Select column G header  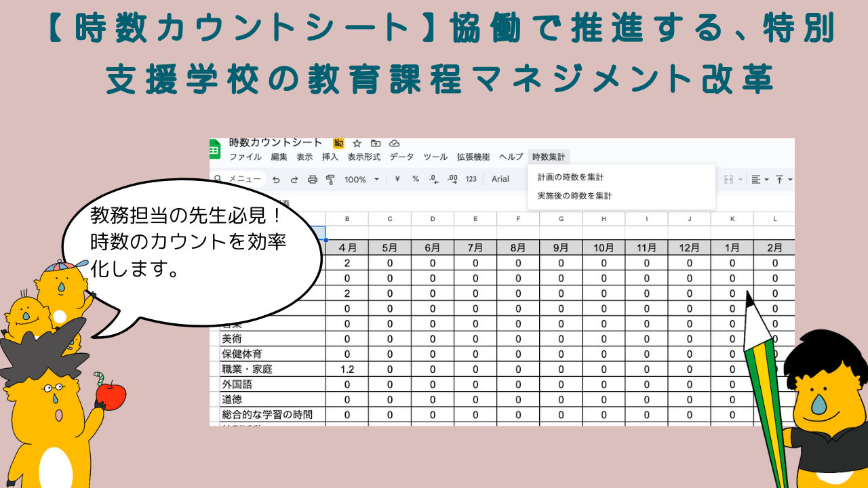coord(561,219)
